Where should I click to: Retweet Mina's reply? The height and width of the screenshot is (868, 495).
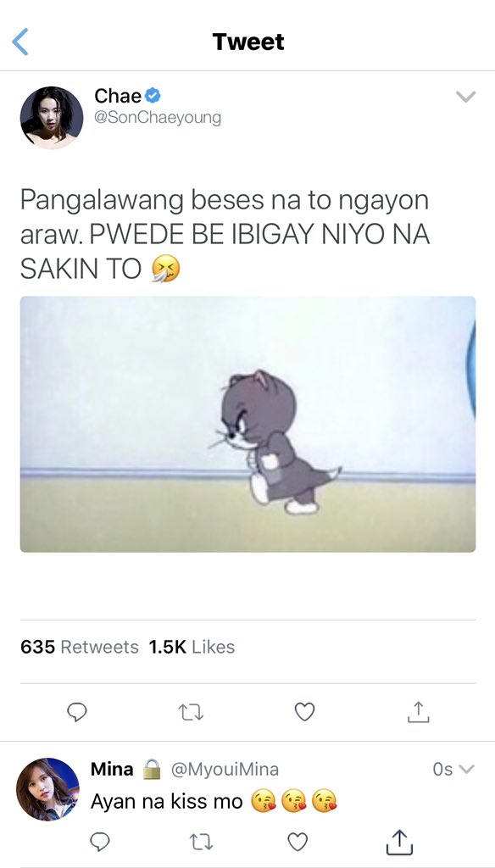click(x=198, y=842)
